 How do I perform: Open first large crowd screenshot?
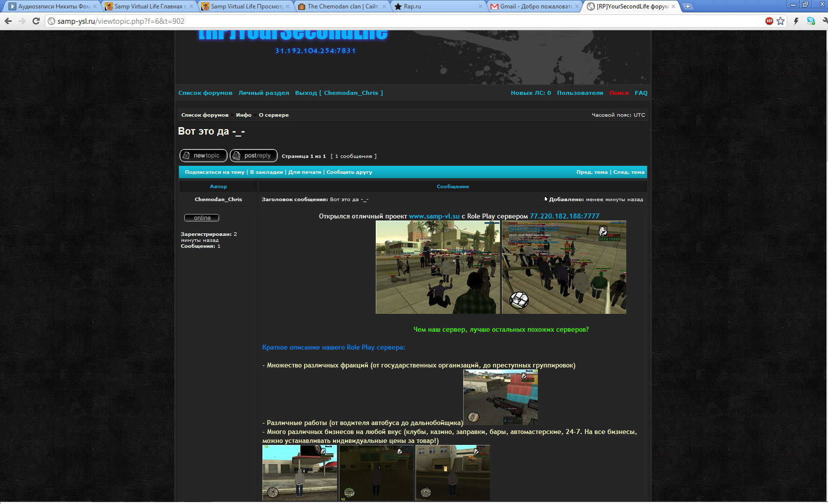[438, 267]
